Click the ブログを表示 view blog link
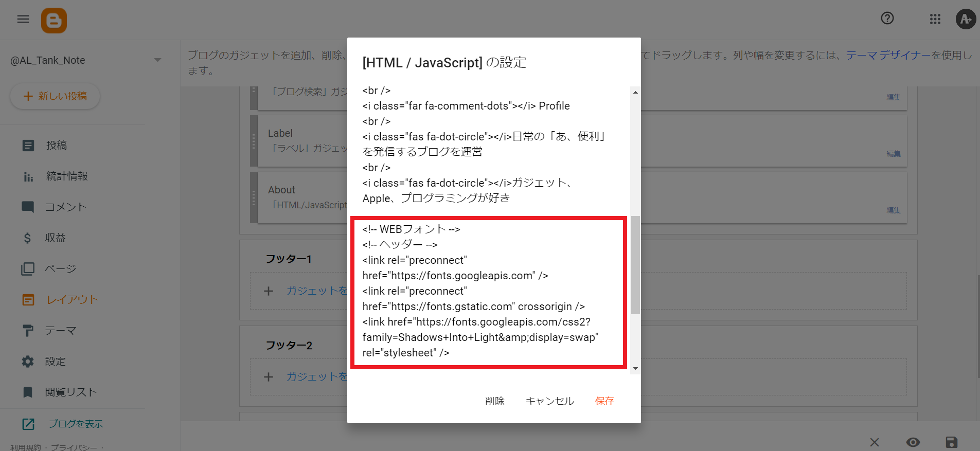980x451 pixels. pos(76,424)
